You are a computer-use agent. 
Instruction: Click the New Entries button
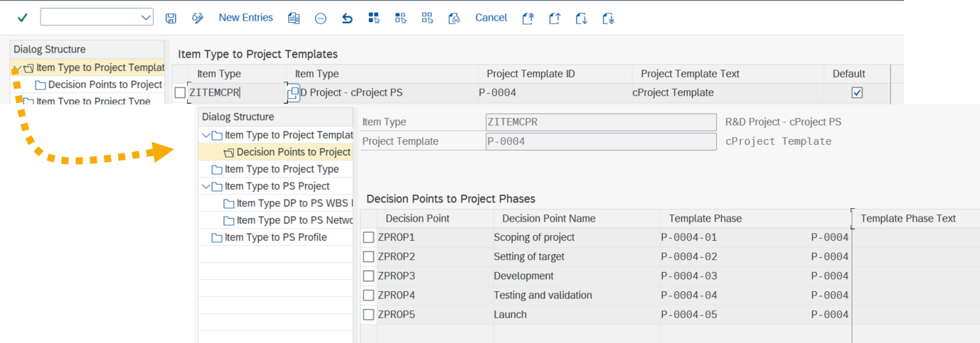[x=245, y=18]
